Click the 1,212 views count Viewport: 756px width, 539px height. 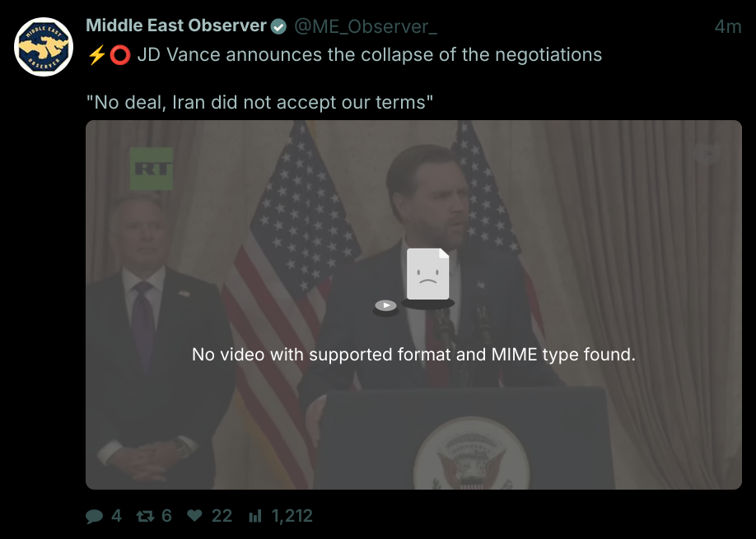[x=292, y=516]
